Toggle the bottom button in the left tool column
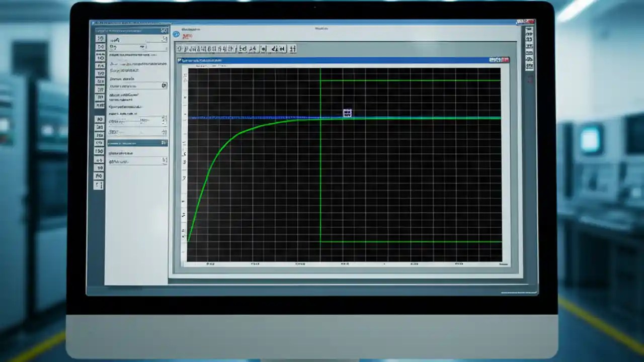This screenshot has width=644, height=362. pyautogui.click(x=99, y=185)
